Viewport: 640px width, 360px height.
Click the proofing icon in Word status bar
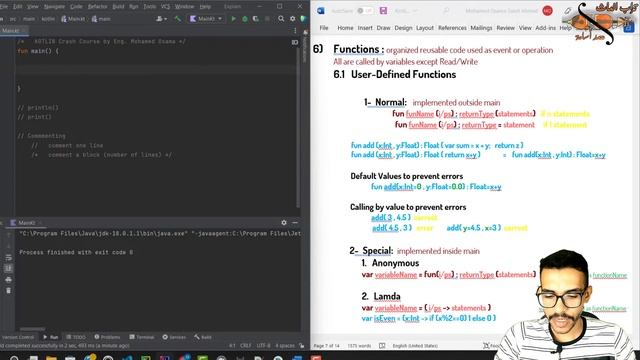382,346
